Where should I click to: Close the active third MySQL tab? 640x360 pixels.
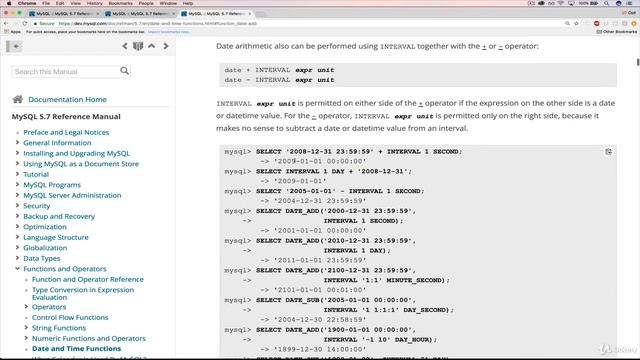tap(249, 14)
